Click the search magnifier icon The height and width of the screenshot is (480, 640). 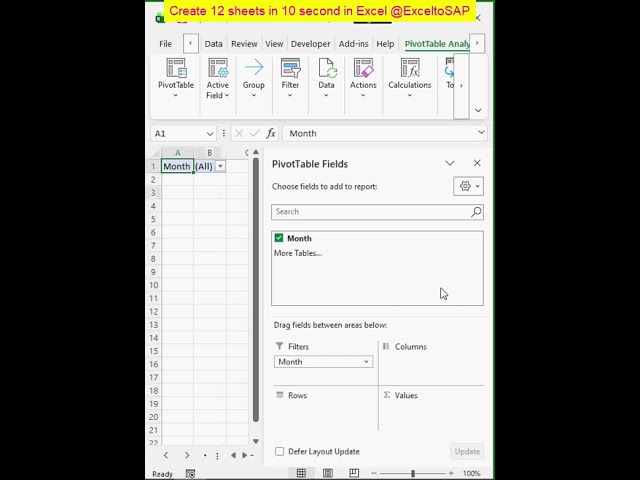point(476,211)
